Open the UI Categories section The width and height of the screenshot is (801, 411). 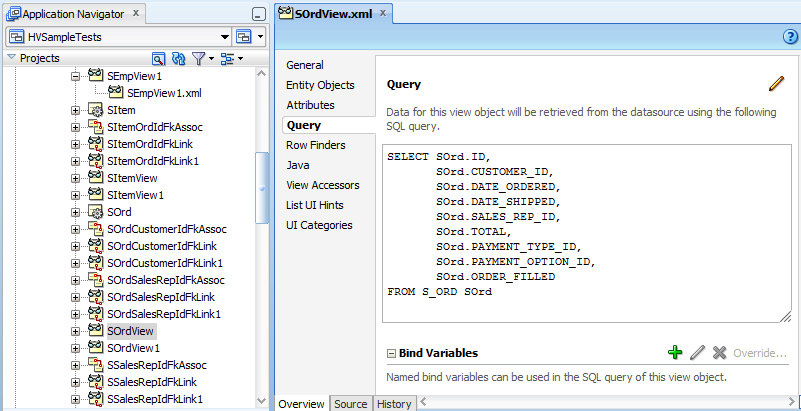pos(319,225)
